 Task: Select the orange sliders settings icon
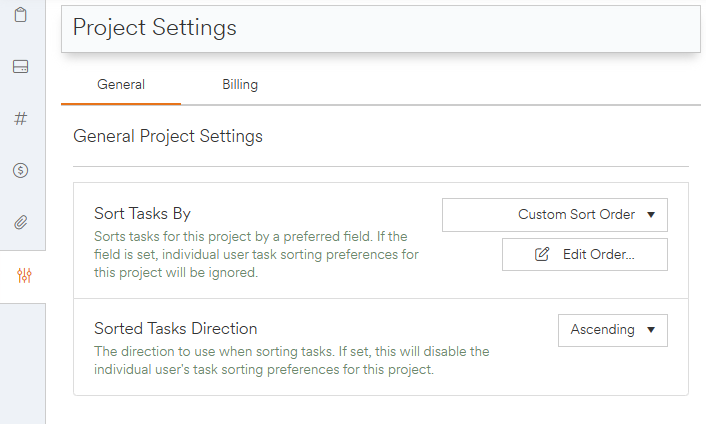tap(24, 276)
